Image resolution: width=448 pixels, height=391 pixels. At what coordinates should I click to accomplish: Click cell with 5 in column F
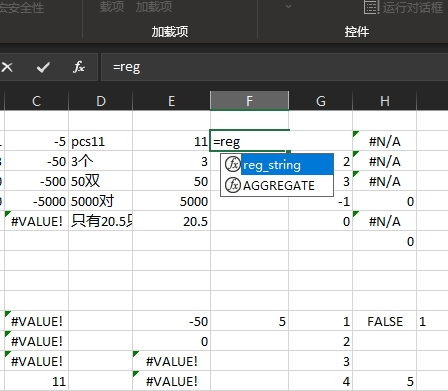point(249,321)
